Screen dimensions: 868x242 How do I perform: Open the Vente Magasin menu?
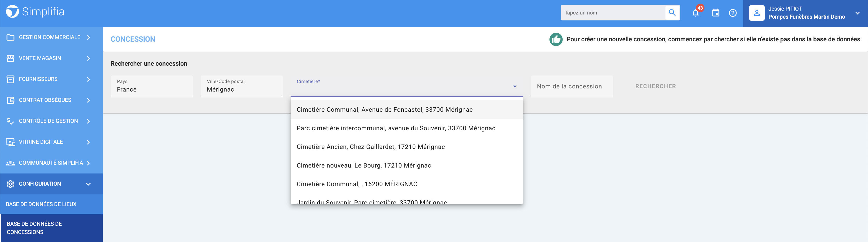click(51, 58)
